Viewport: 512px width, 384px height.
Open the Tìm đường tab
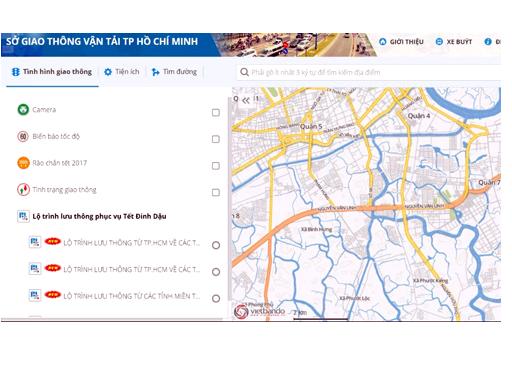174,72
